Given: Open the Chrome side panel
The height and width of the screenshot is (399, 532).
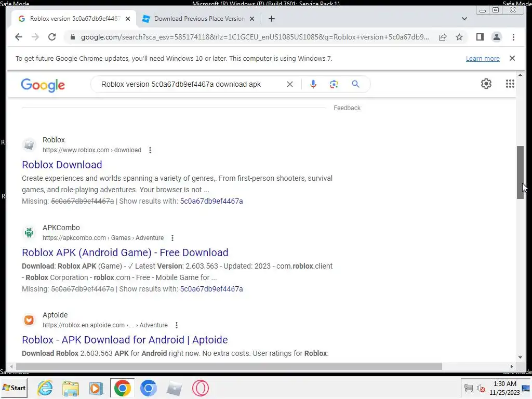Looking at the screenshot, I should [480, 37].
